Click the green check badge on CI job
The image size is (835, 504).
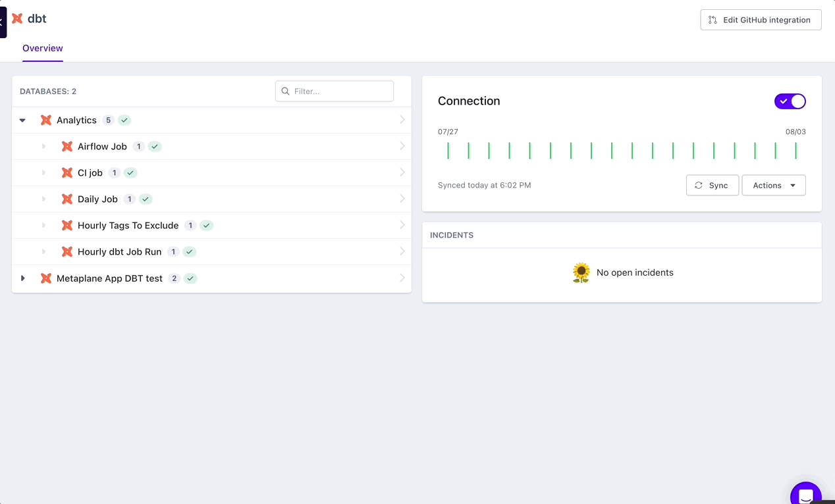coord(130,173)
